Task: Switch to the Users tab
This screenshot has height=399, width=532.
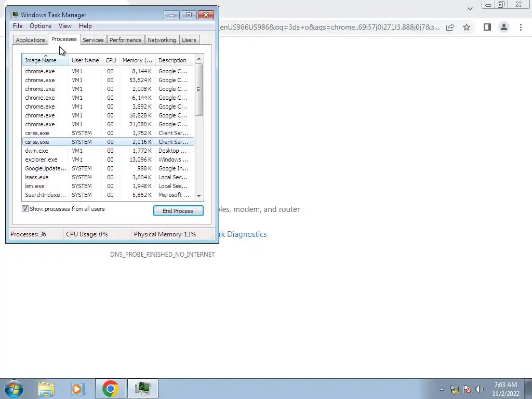Action: (189, 40)
